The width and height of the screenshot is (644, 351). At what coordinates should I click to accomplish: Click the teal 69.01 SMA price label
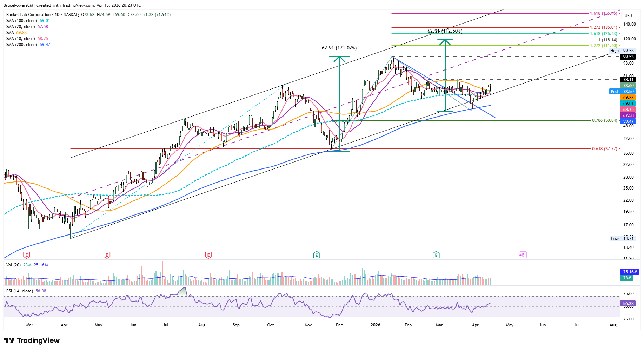click(x=628, y=104)
